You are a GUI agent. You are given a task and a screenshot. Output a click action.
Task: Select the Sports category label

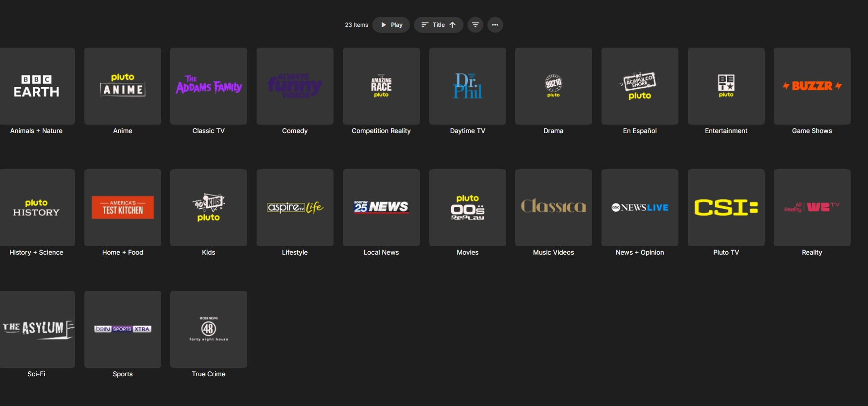tap(123, 374)
